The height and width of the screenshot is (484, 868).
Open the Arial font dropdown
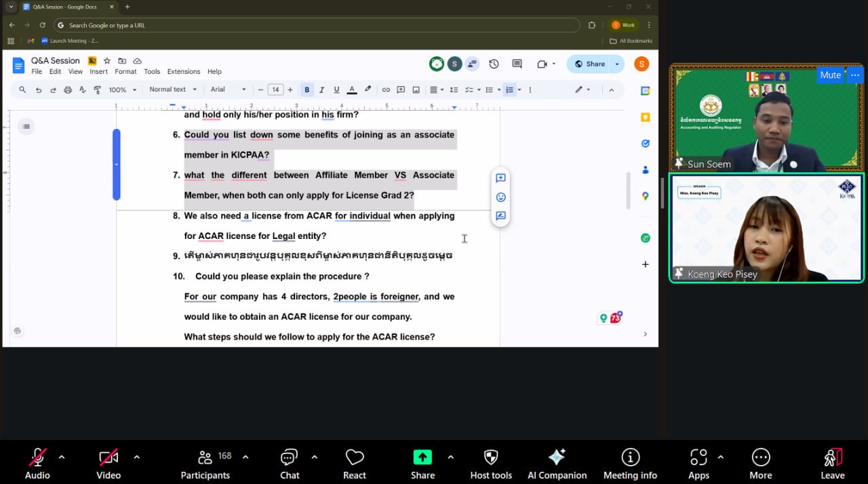[x=228, y=90]
